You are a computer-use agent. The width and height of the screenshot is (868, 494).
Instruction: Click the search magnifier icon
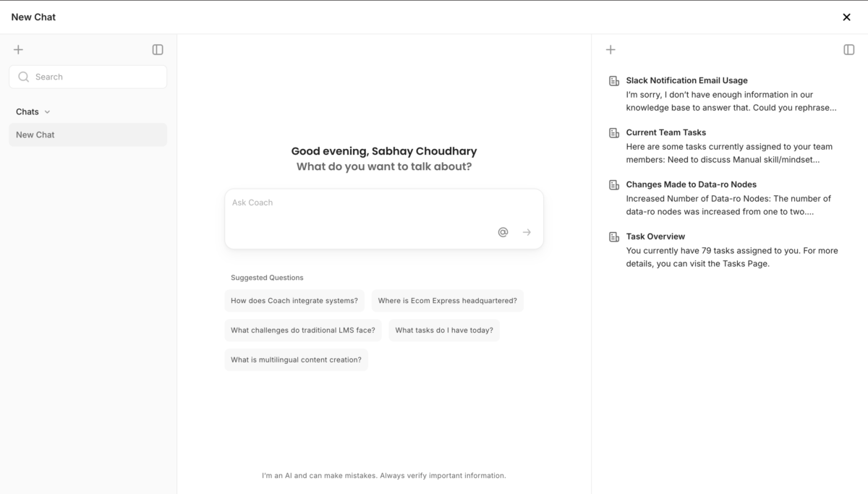[24, 77]
